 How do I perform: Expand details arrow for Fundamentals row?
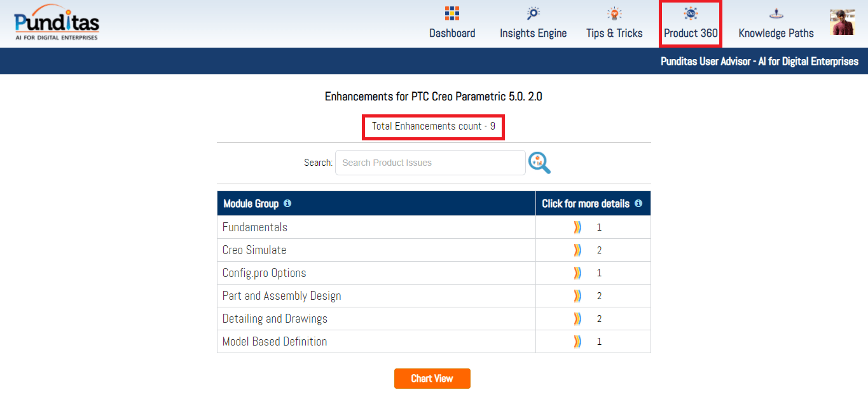point(577,227)
